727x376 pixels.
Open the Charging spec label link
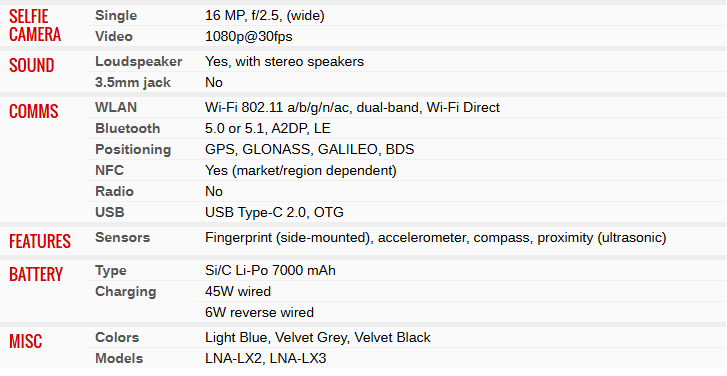point(126,292)
